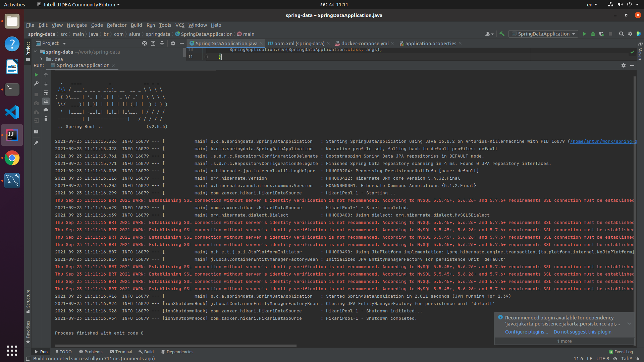Viewport: 644px width, 362px height.
Task: Click Configure plugins... link
Action: pyautogui.click(x=527, y=332)
